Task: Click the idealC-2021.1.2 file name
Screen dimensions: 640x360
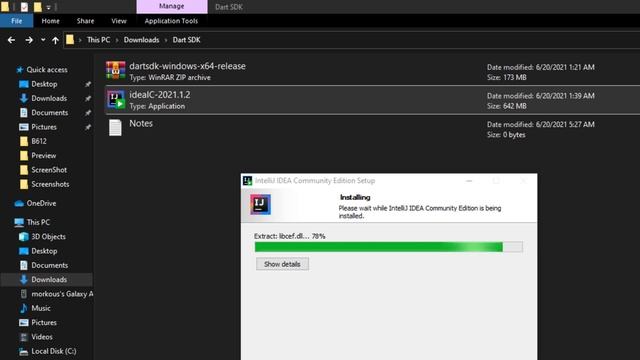Action: (160, 95)
